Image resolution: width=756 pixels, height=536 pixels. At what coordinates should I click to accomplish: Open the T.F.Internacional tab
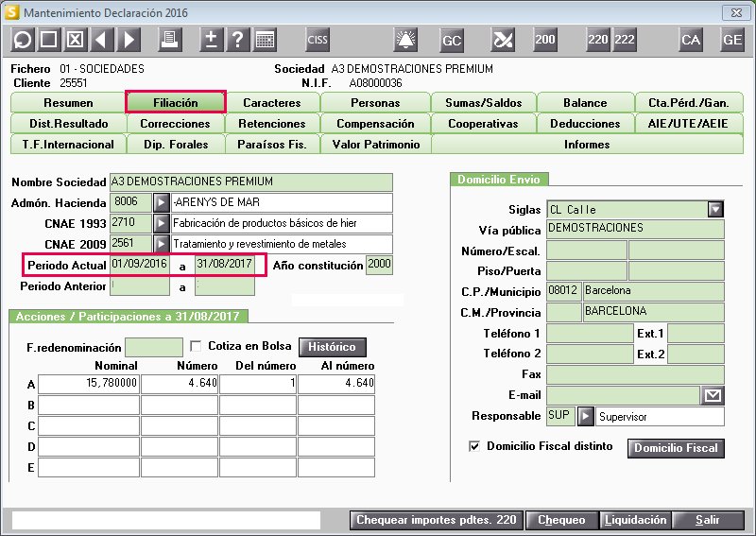point(68,145)
